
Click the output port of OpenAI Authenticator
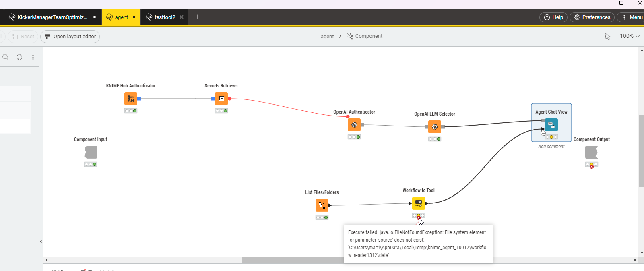(362, 125)
